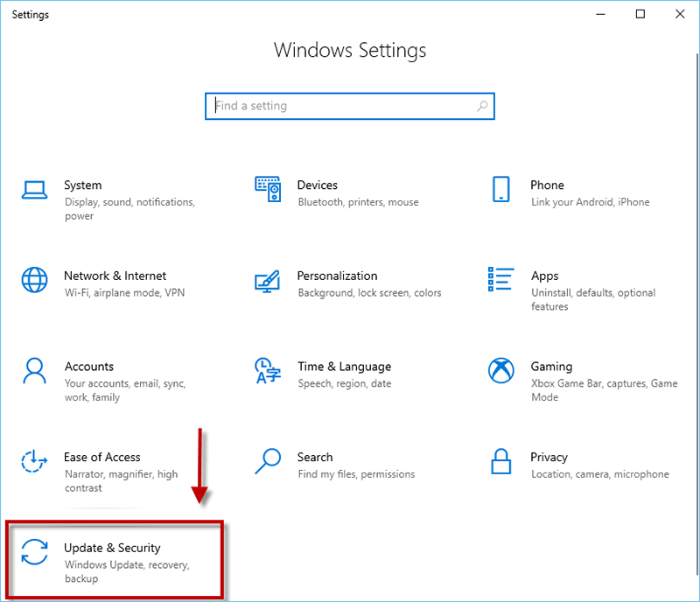
Task: Click the magnifier icon in search box
Action: point(482,106)
